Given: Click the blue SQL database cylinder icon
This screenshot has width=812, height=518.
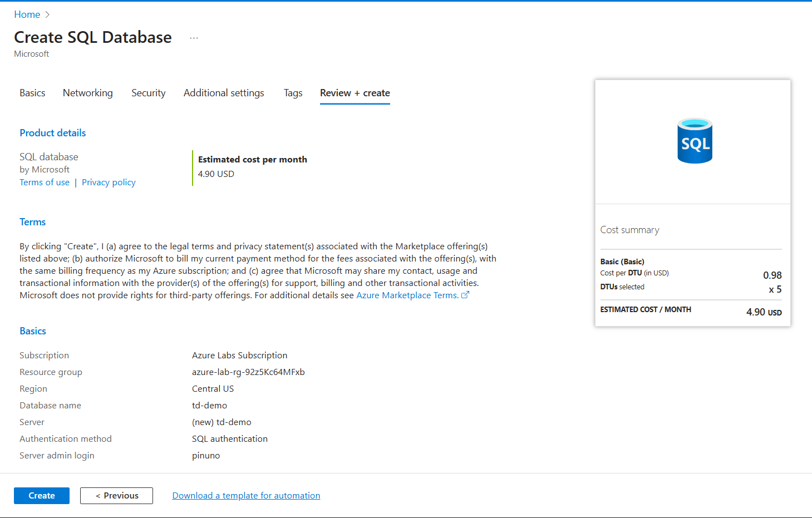Looking at the screenshot, I should [x=695, y=141].
